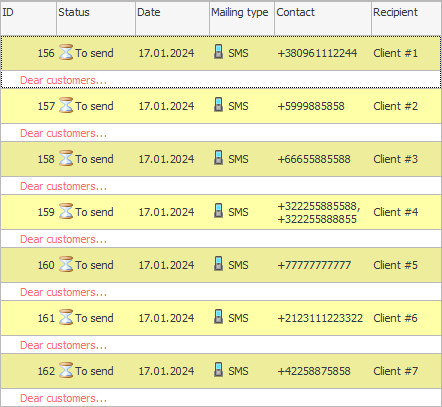This screenshot has width=442, height=407.
Task: Click the SMS phone icon for Client #3
Action: [x=218, y=158]
